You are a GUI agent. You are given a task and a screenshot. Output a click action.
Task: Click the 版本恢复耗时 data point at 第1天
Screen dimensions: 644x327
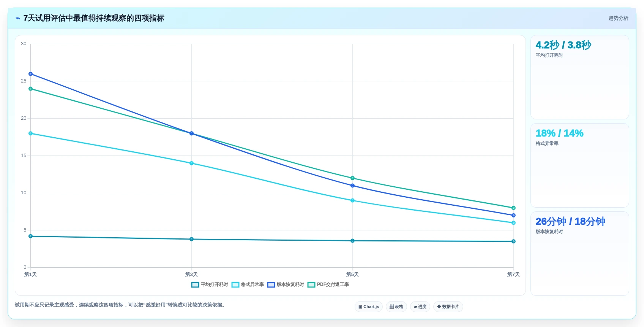(31, 74)
